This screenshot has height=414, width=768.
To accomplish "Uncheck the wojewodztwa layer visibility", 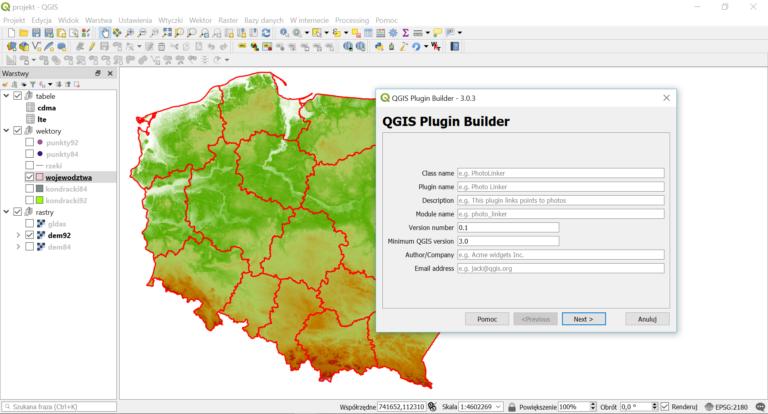I will tap(29, 177).
